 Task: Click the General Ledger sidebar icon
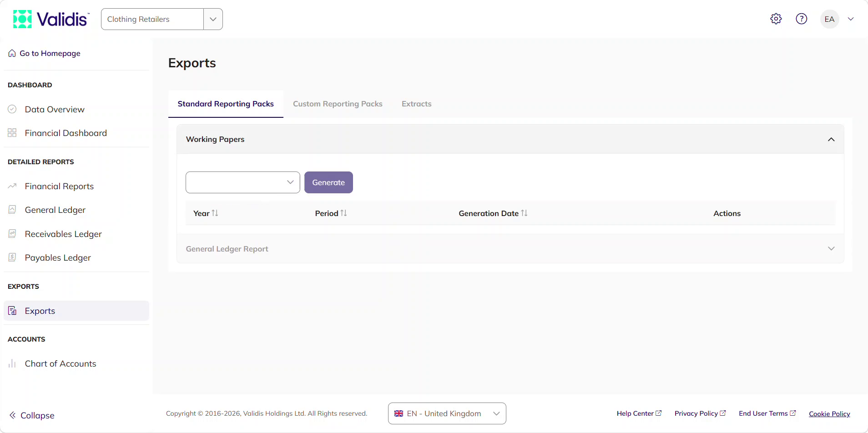coord(12,210)
